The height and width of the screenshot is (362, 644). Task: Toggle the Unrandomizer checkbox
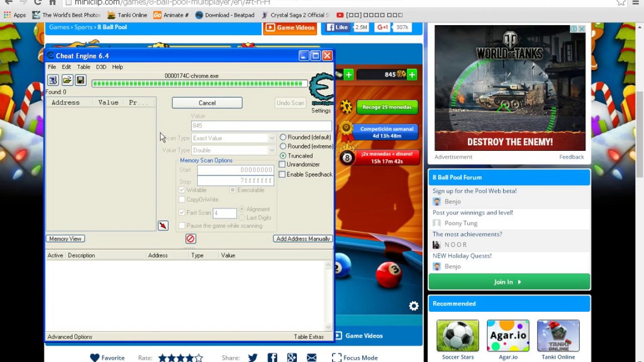click(x=282, y=164)
